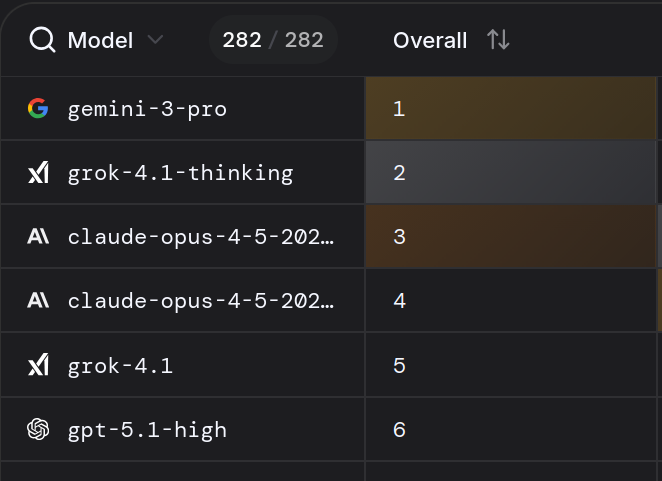The width and height of the screenshot is (662, 481).
Task: Toggle sort order with the Overall arrows icon
Action: coord(498,40)
